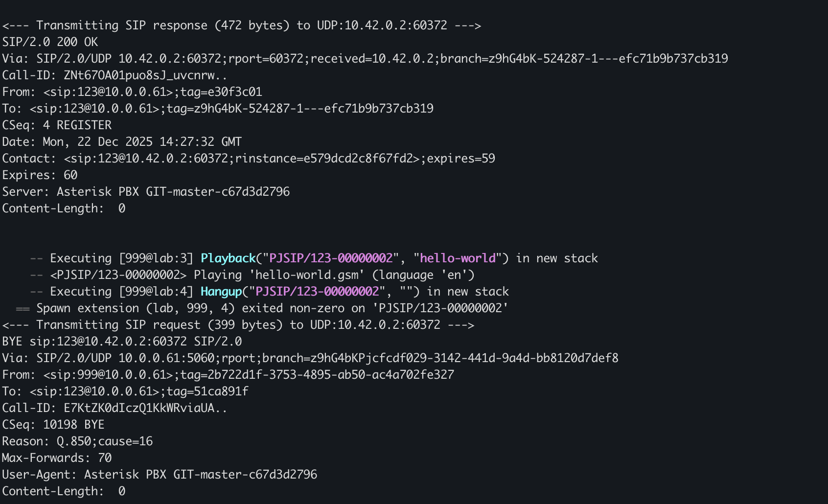Click the Max-Forwards: 70 header line
The height and width of the screenshot is (504, 828).
pos(57,458)
